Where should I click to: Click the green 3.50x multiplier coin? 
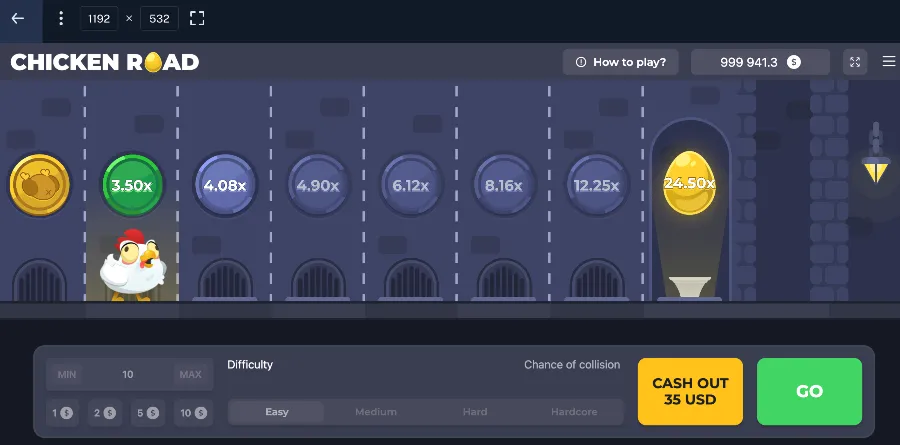point(132,185)
